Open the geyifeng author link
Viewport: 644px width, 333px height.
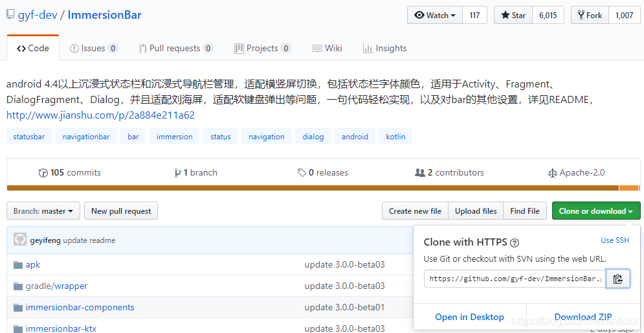[45, 240]
